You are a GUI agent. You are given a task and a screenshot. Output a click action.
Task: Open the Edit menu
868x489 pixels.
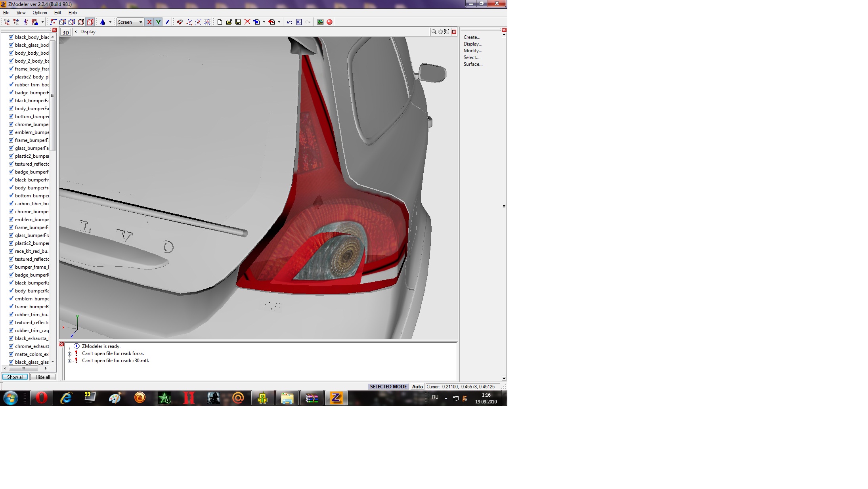click(57, 13)
